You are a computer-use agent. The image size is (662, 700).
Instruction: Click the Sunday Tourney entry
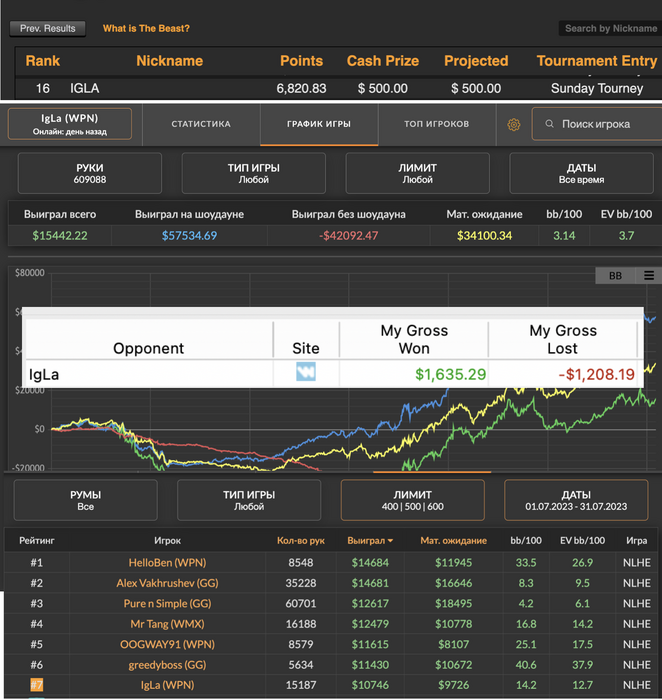tap(597, 88)
